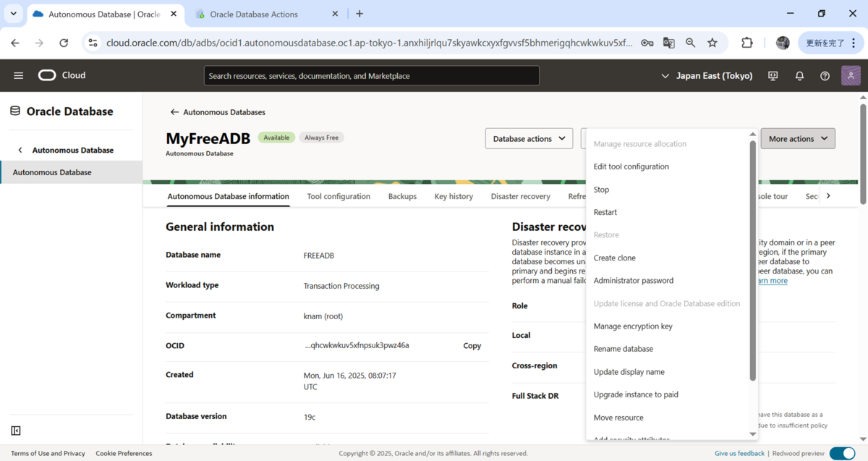Open the browser extensions puzzle icon

point(747,43)
